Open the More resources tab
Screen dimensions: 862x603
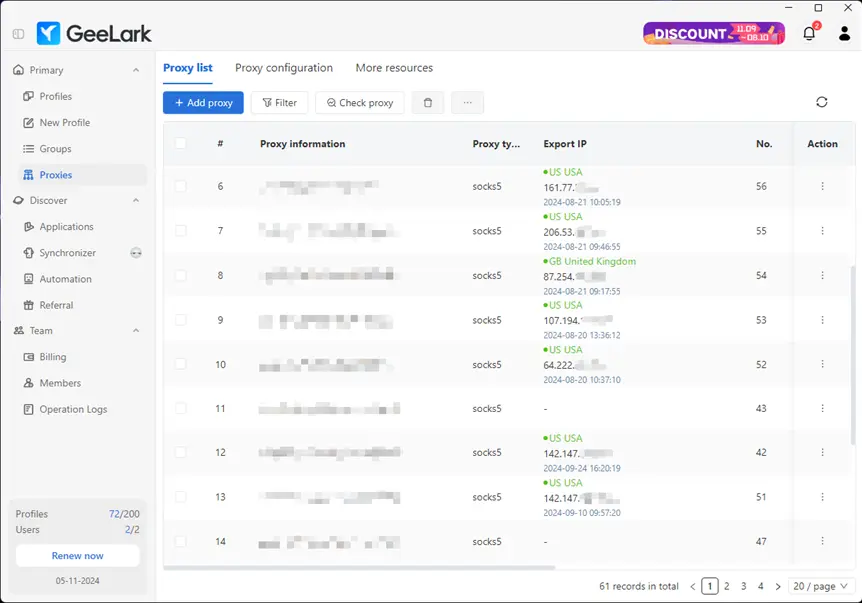click(394, 68)
